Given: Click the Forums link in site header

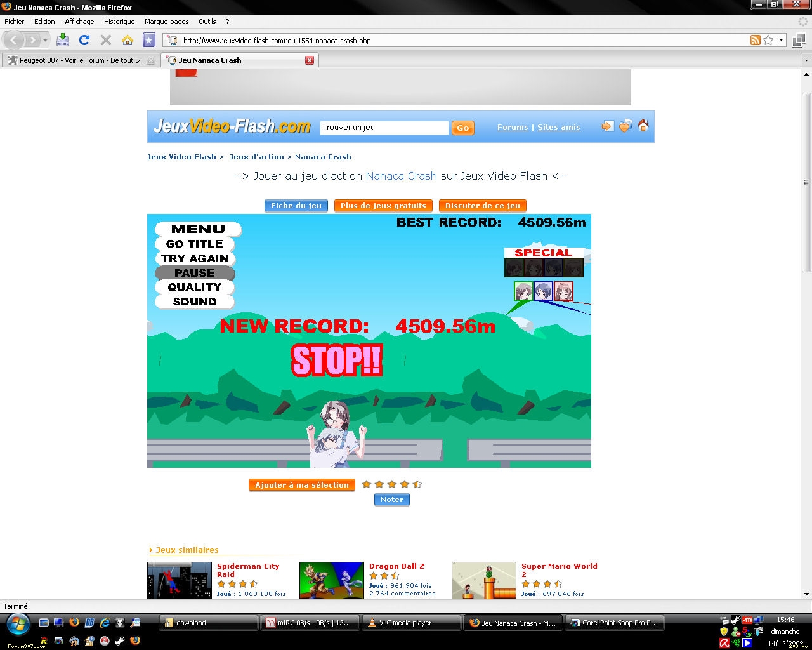Looking at the screenshot, I should (513, 127).
